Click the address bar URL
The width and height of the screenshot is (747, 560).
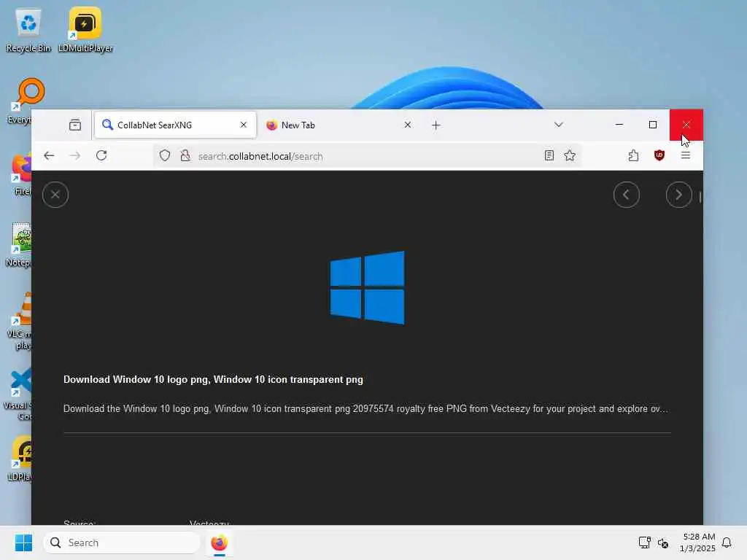260,156
